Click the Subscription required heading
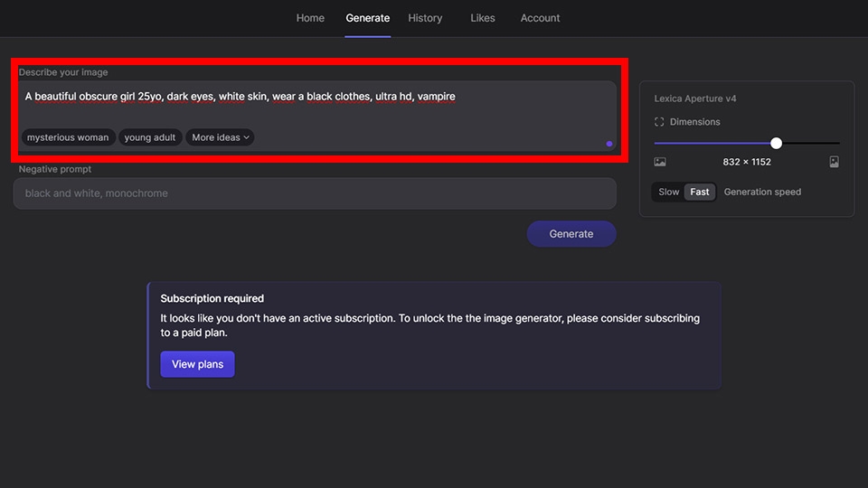The height and width of the screenshot is (488, 868). point(212,298)
